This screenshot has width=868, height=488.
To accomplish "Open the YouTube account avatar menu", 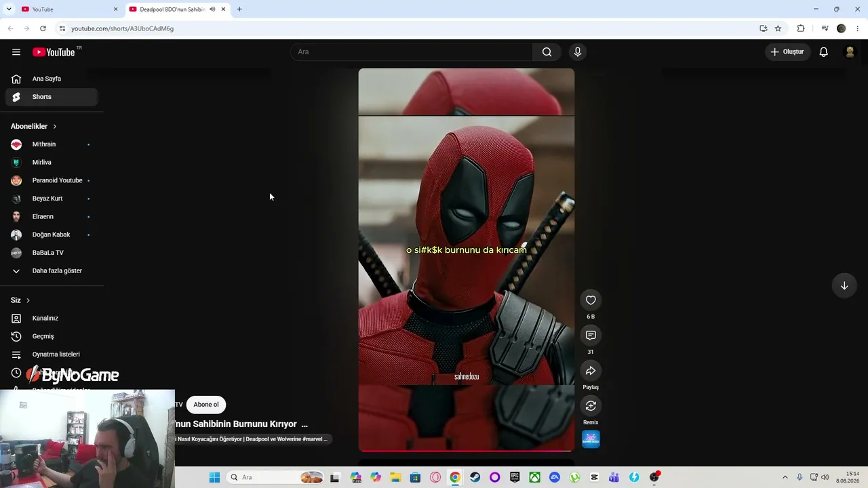I will pyautogui.click(x=850, y=52).
